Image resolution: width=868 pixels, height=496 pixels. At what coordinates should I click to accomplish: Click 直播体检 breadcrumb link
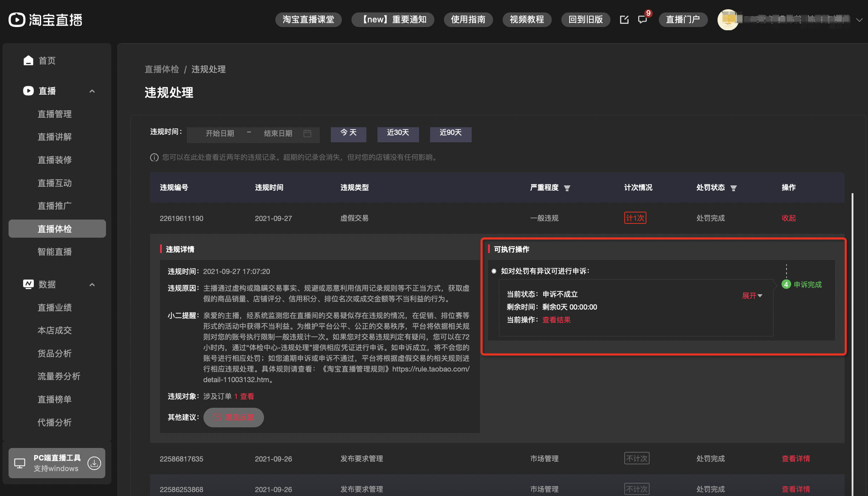click(x=162, y=69)
